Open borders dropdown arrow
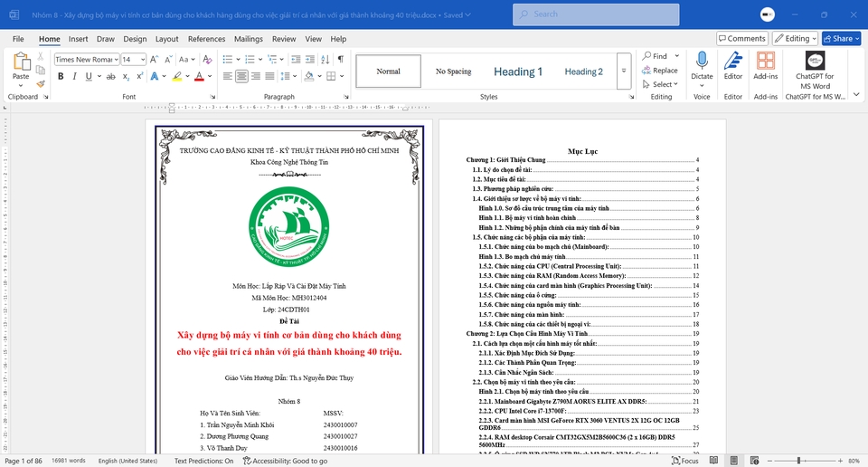 click(342, 76)
